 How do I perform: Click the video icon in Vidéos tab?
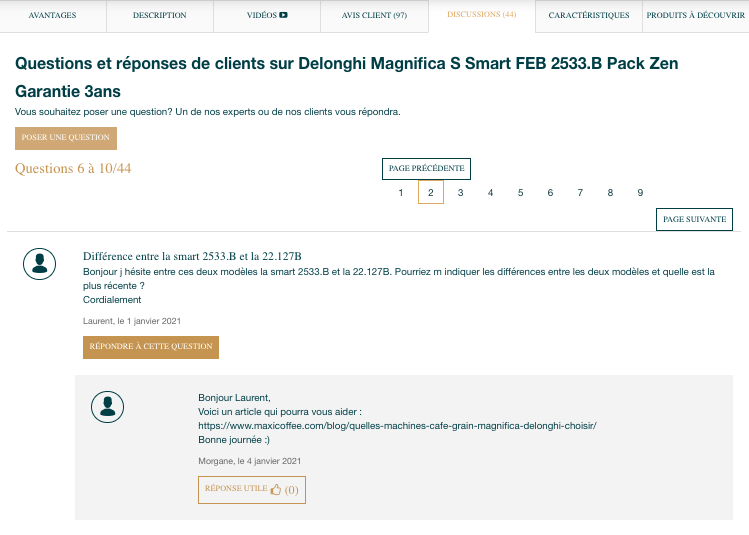(x=284, y=16)
